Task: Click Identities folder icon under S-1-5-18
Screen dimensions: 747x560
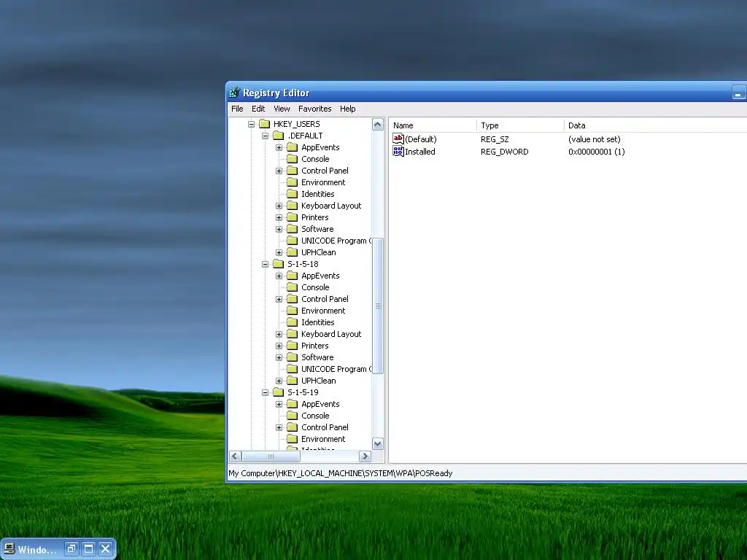Action: click(292, 322)
